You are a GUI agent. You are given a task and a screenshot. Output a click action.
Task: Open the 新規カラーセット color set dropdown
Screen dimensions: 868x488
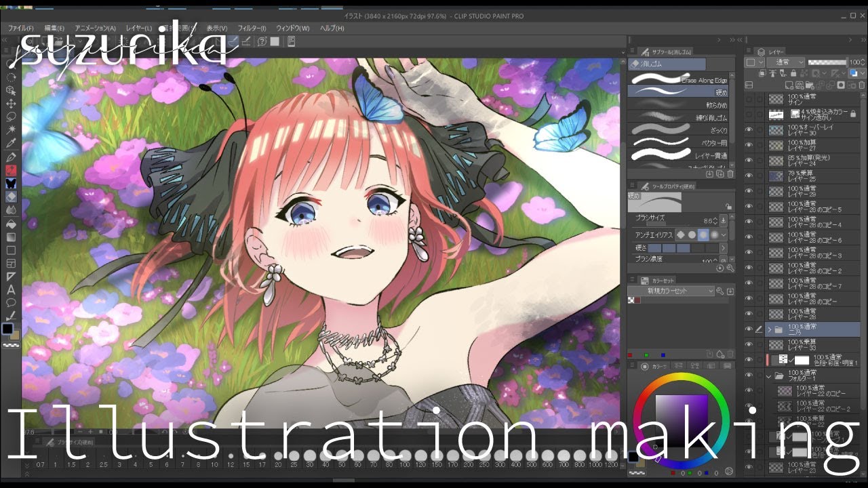(671, 291)
